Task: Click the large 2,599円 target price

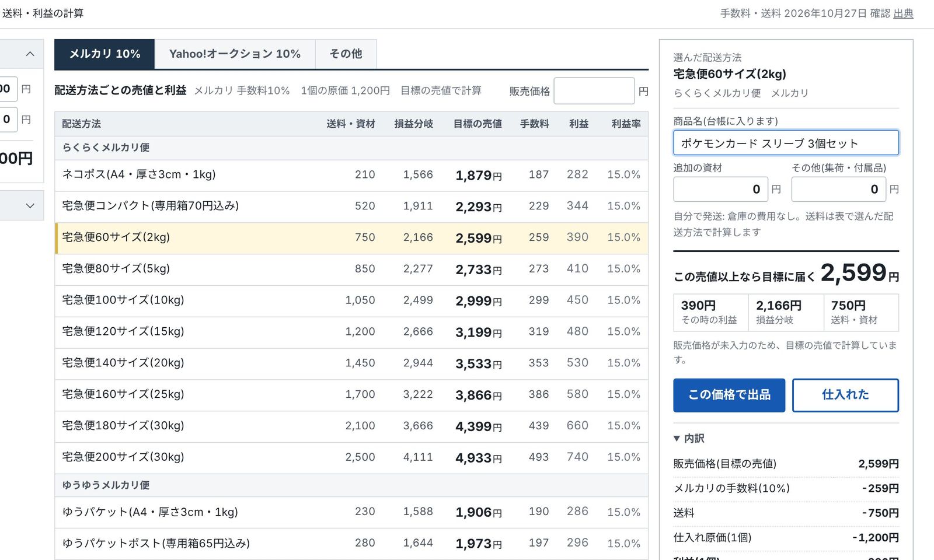Action: point(859,273)
